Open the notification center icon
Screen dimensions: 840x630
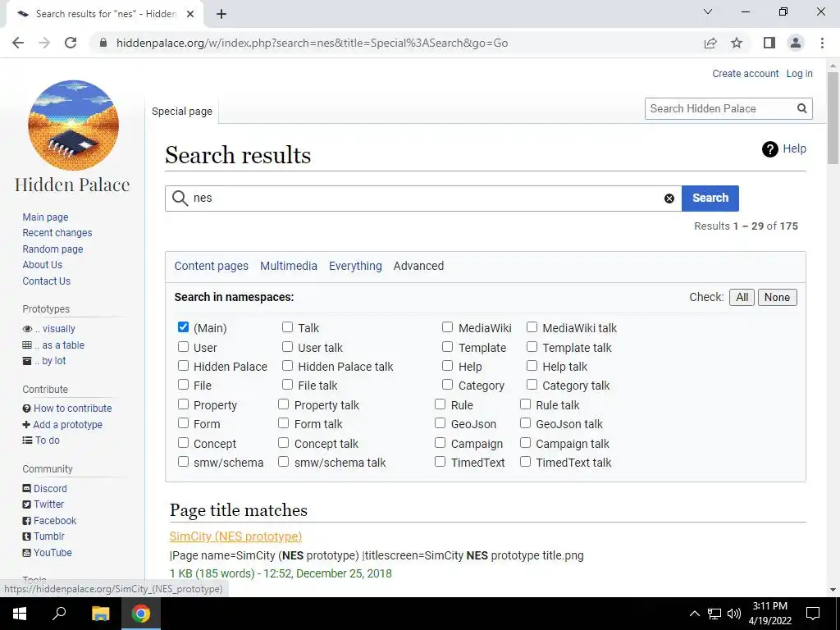click(x=813, y=614)
